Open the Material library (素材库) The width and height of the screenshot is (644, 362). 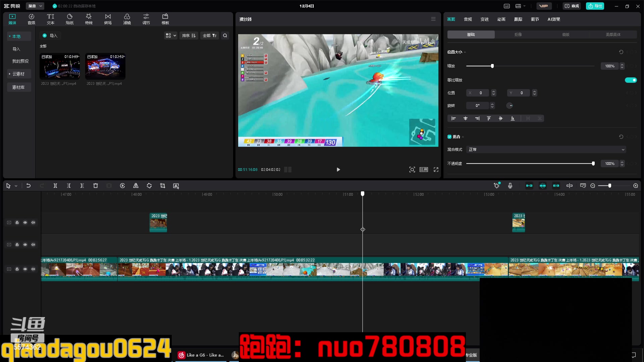(x=18, y=87)
